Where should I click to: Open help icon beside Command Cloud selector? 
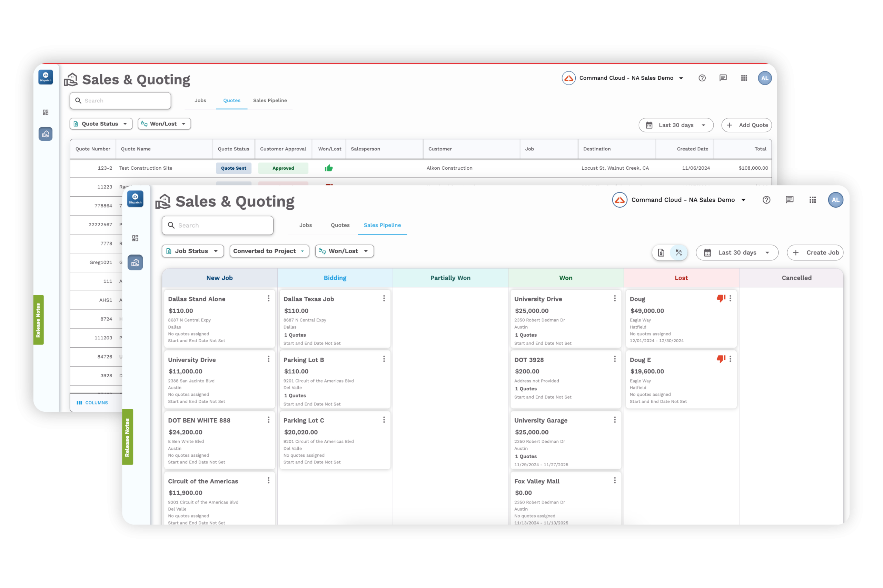click(x=766, y=200)
